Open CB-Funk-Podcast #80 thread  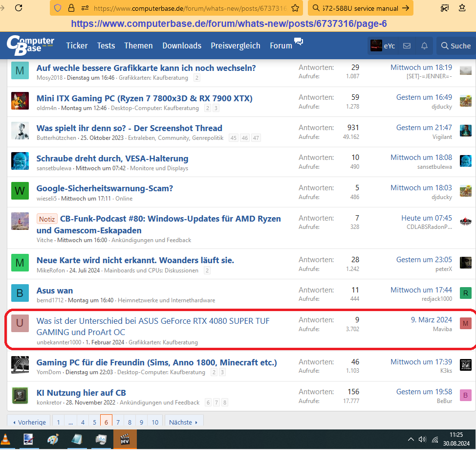pos(159,224)
